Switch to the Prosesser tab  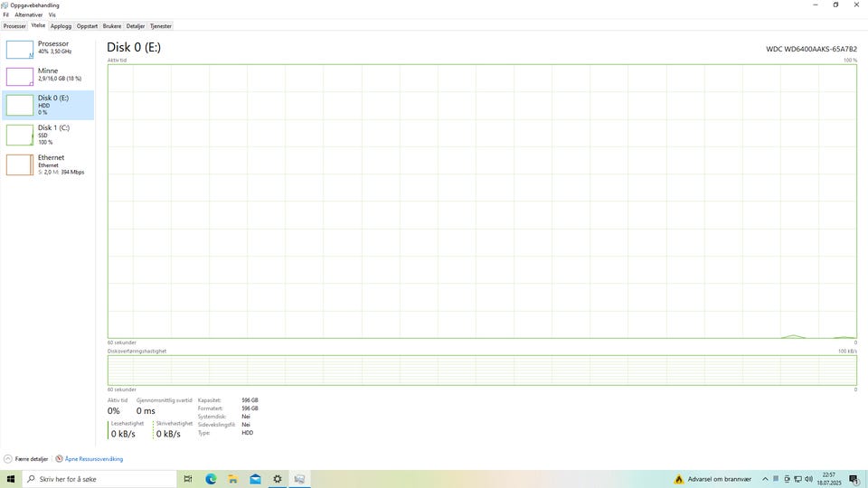coord(14,26)
